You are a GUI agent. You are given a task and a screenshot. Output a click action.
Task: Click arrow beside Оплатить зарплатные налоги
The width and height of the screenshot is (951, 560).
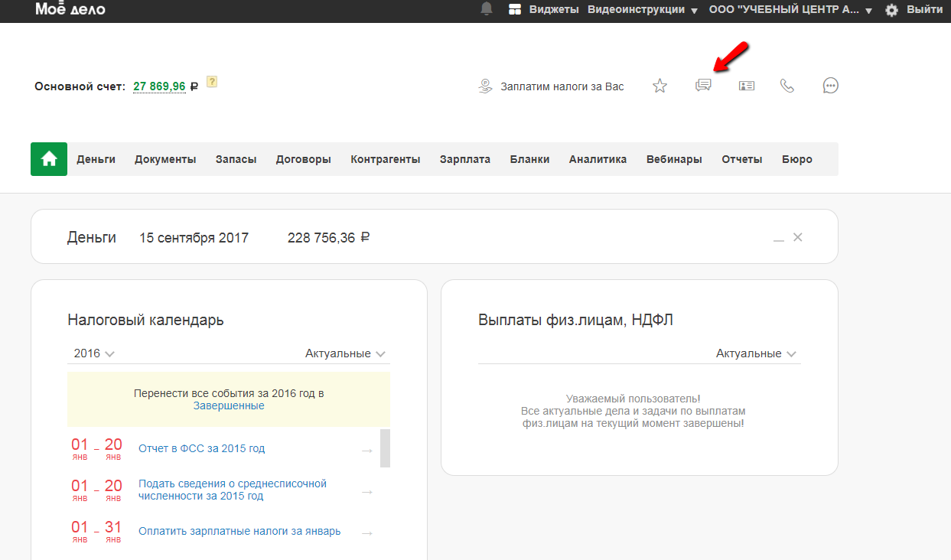[x=367, y=533]
